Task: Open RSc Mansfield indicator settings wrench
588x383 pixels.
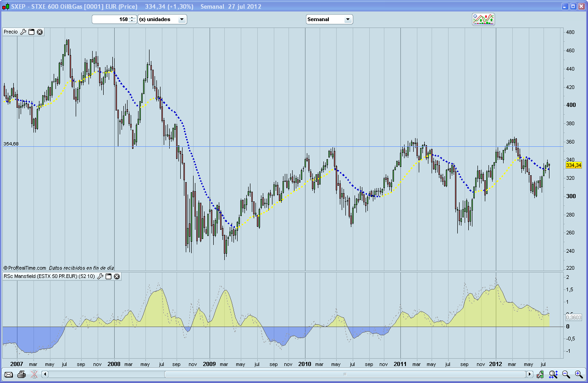Action: 100,276
